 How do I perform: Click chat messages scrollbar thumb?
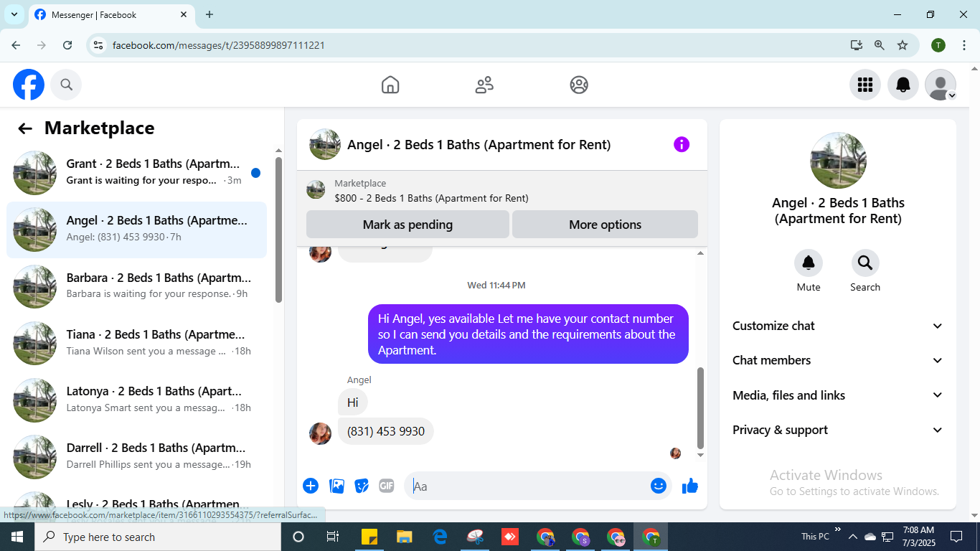click(x=700, y=408)
